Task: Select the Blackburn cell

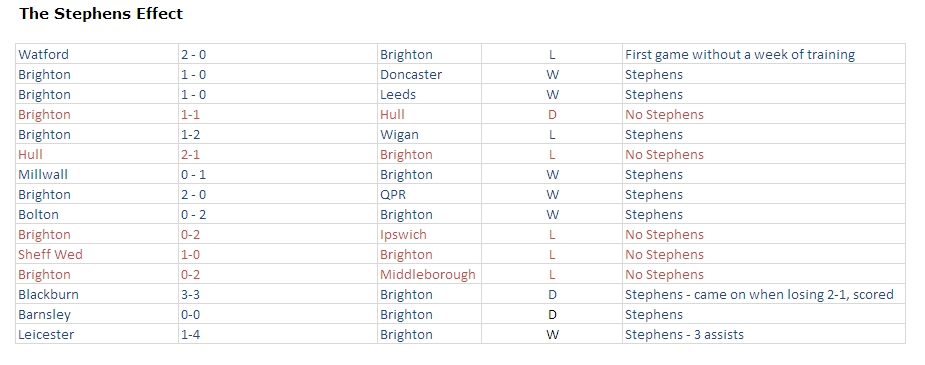Action: click(97, 295)
